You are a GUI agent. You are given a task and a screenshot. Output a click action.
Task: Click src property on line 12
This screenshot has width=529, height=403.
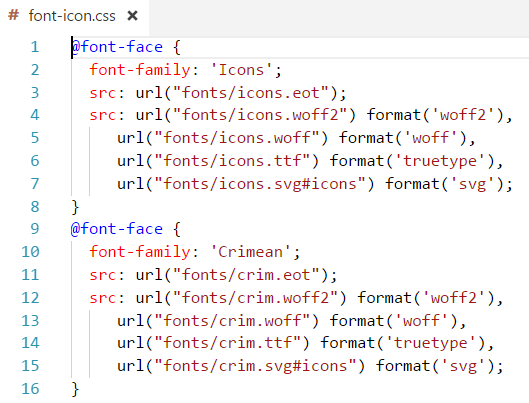(103, 298)
